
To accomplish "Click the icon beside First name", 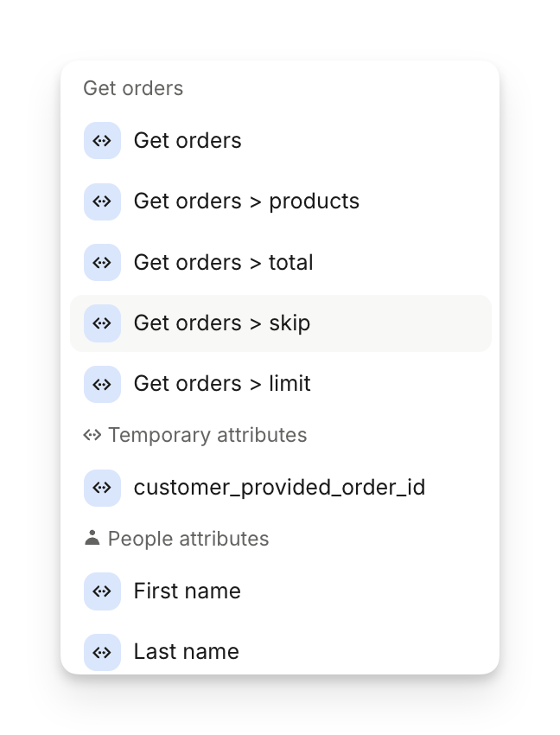I will 102,591.
